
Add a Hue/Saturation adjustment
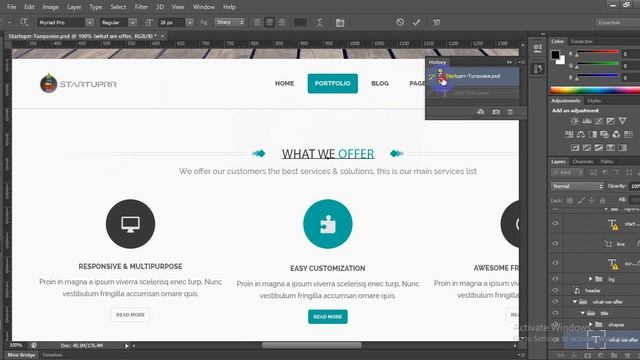(569, 134)
